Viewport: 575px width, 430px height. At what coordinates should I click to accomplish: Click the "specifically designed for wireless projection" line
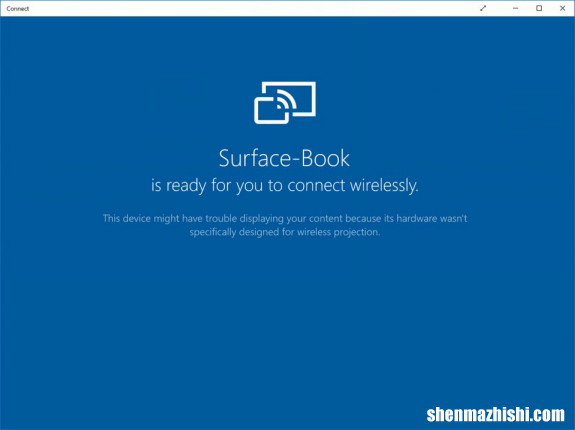click(285, 232)
